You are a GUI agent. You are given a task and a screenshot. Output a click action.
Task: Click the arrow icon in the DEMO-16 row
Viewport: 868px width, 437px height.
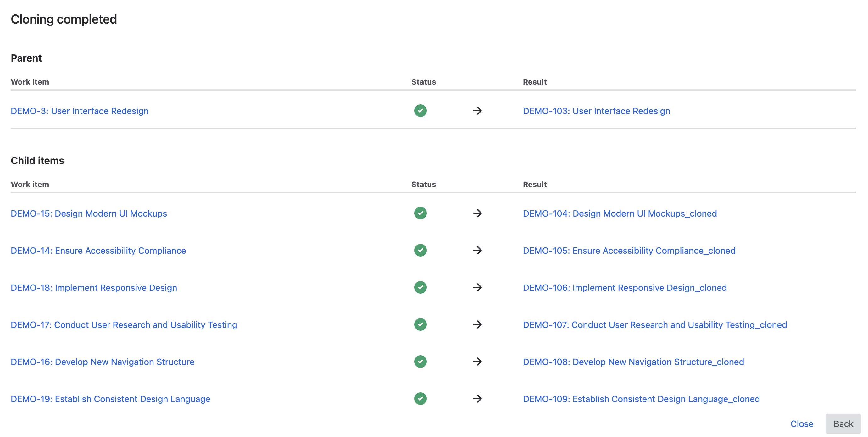click(x=477, y=362)
